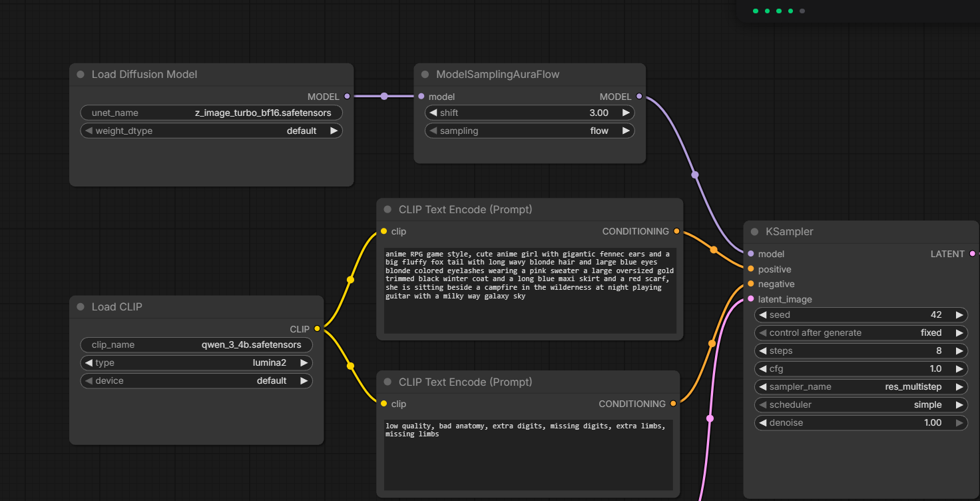The width and height of the screenshot is (980, 501).
Task: Open the unet_name model selector
Action: click(211, 113)
